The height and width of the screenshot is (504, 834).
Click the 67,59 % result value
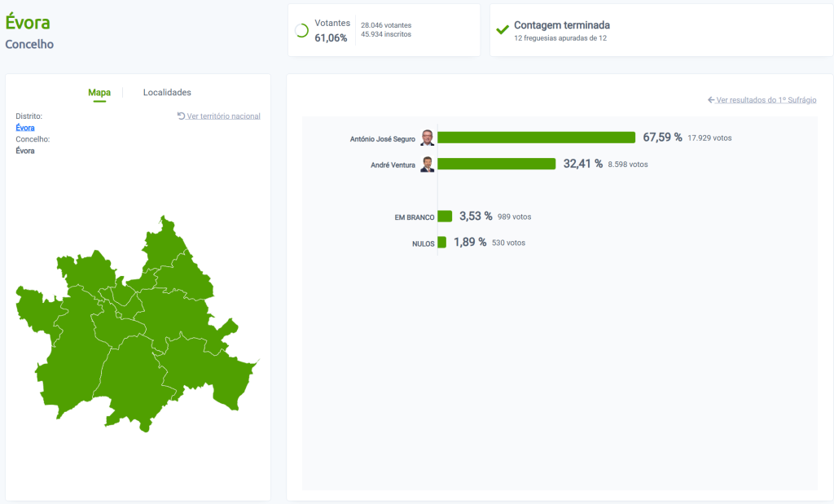tap(662, 138)
